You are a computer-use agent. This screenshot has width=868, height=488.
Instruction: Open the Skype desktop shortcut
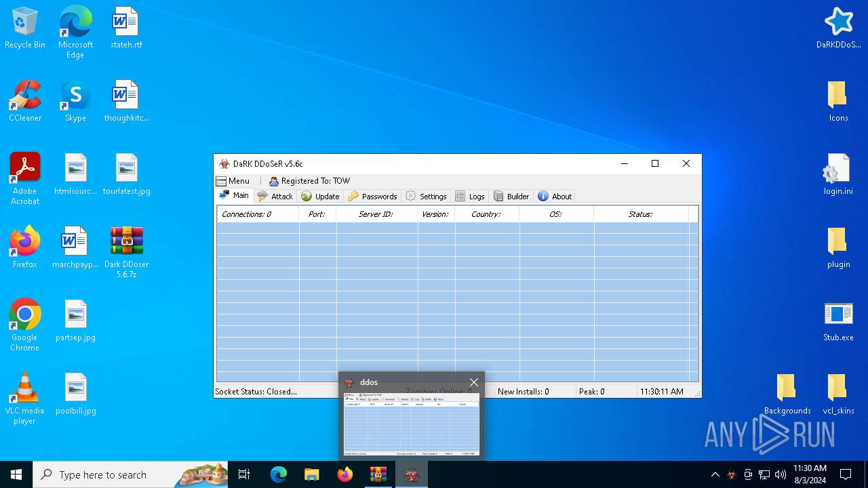[75, 102]
